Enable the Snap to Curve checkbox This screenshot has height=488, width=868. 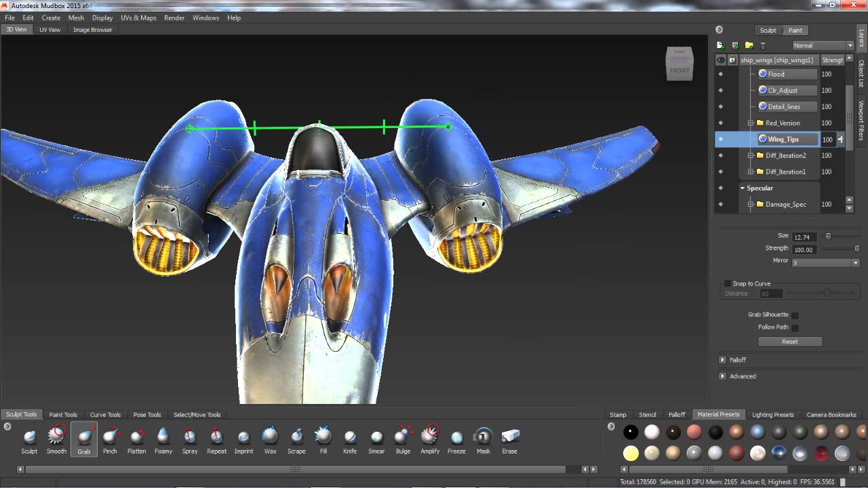728,283
